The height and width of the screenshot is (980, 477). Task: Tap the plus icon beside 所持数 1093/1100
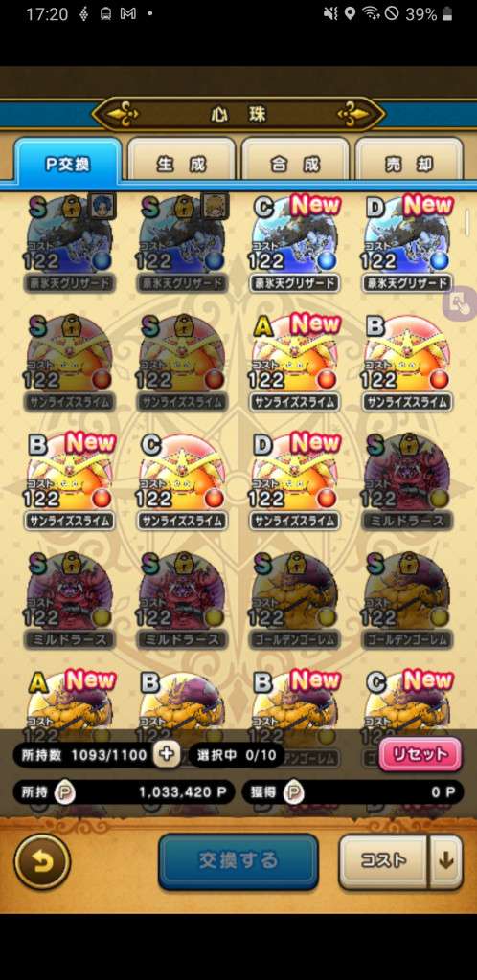point(167,754)
